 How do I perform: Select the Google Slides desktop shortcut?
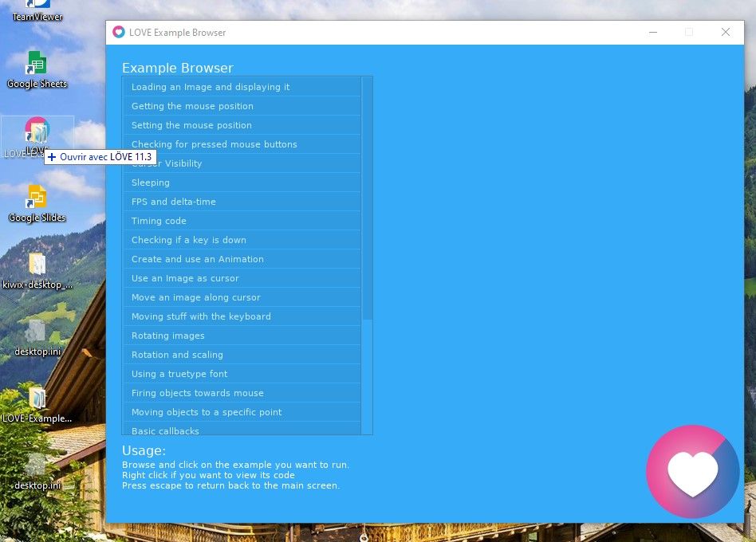pyautogui.click(x=37, y=204)
